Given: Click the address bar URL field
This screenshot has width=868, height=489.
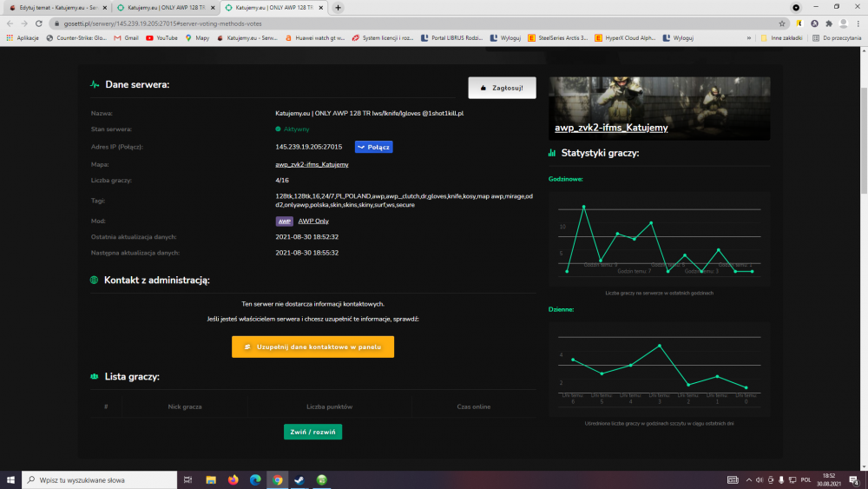Looking at the screenshot, I should [415, 23].
